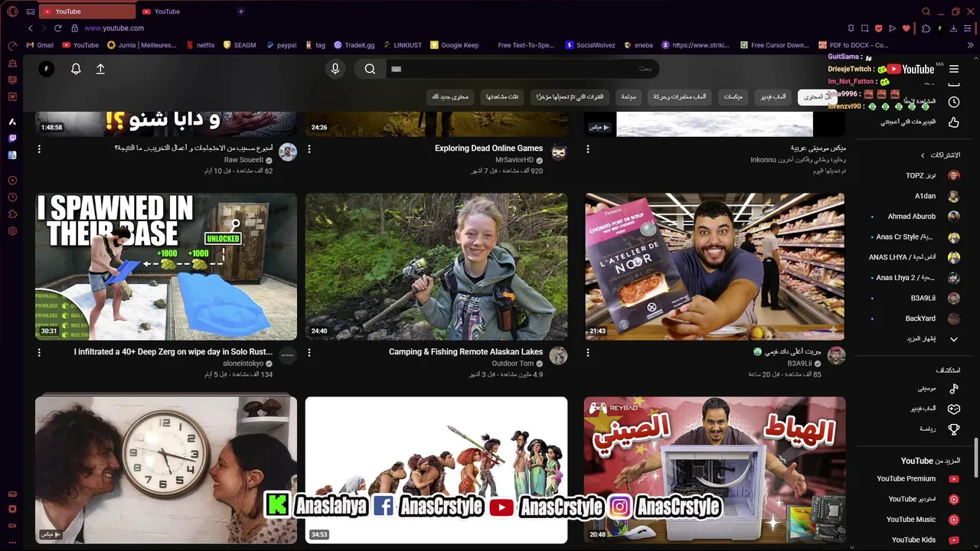Click the sidebar vertical scrollbar
Image resolution: width=980 pixels, height=551 pixels.
coord(975,456)
